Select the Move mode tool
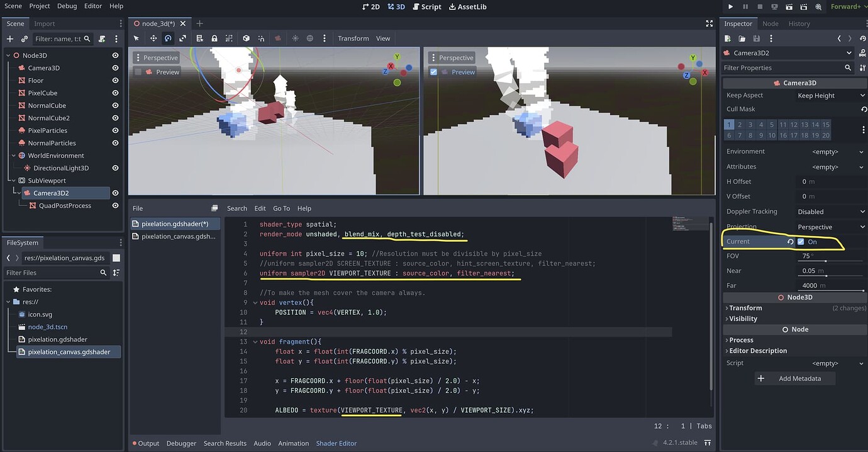 (153, 38)
